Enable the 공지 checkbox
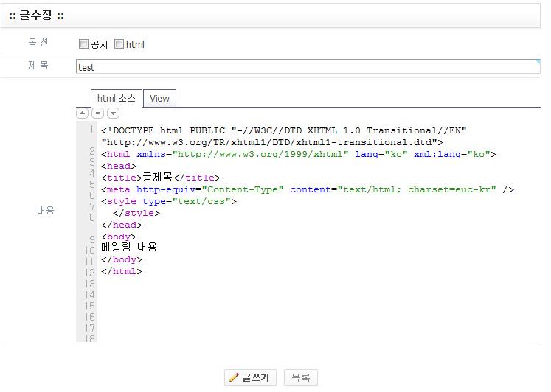 click(x=83, y=44)
